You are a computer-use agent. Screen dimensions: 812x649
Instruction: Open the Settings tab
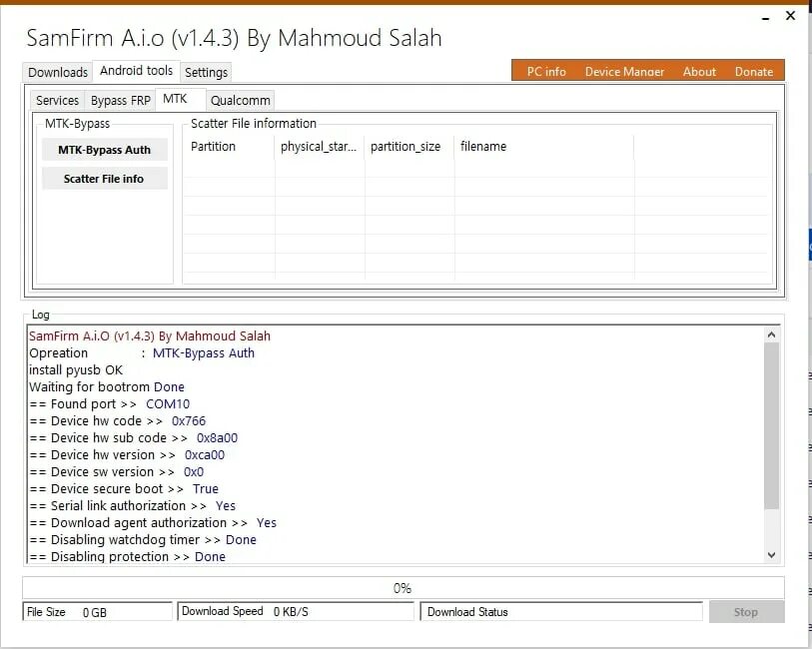tap(206, 72)
